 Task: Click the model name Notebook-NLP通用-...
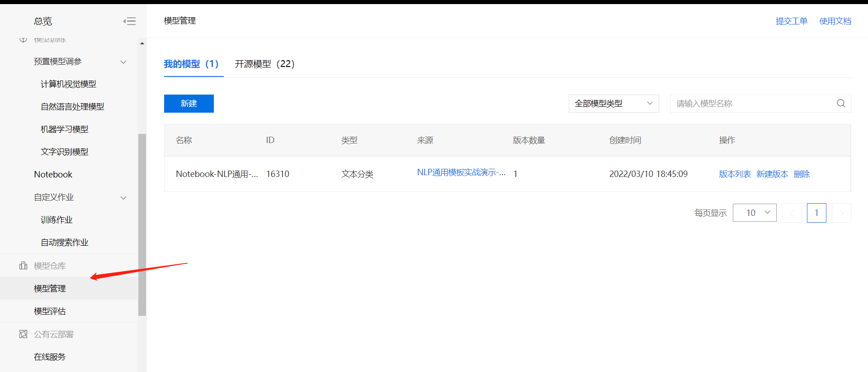click(217, 174)
